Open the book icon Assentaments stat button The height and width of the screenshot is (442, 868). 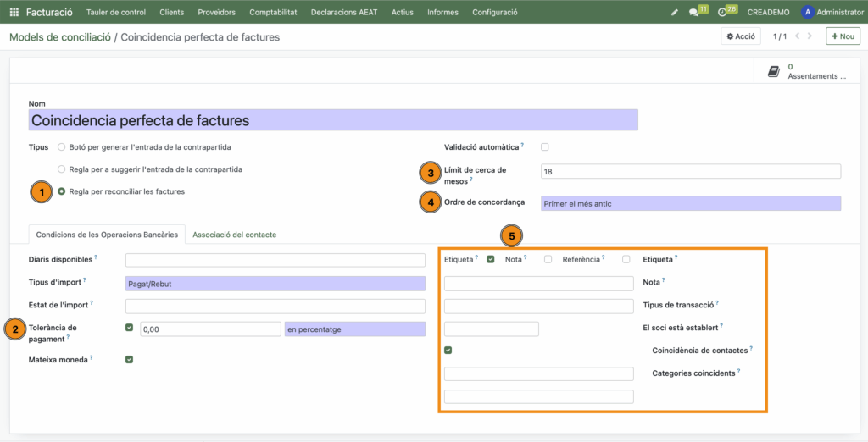[x=773, y=72]
